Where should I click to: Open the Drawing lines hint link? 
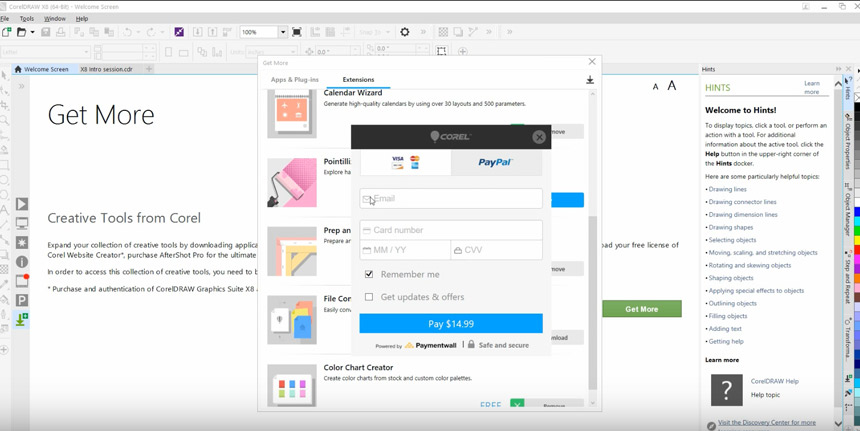click(727, 189)
